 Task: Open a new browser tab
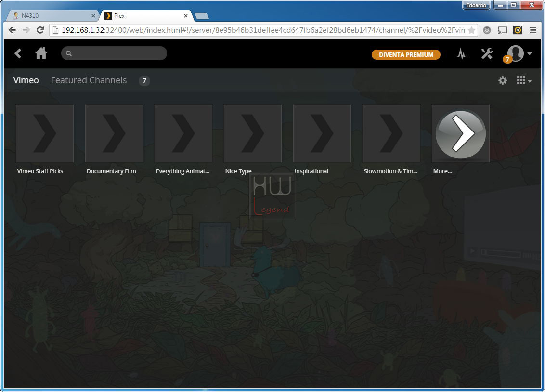click(x=202, y=15)
